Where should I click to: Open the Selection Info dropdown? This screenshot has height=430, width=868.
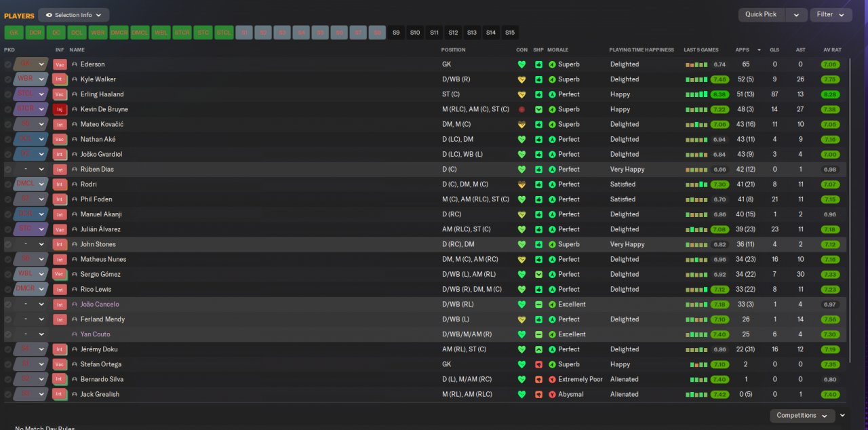tap(73, 15)
